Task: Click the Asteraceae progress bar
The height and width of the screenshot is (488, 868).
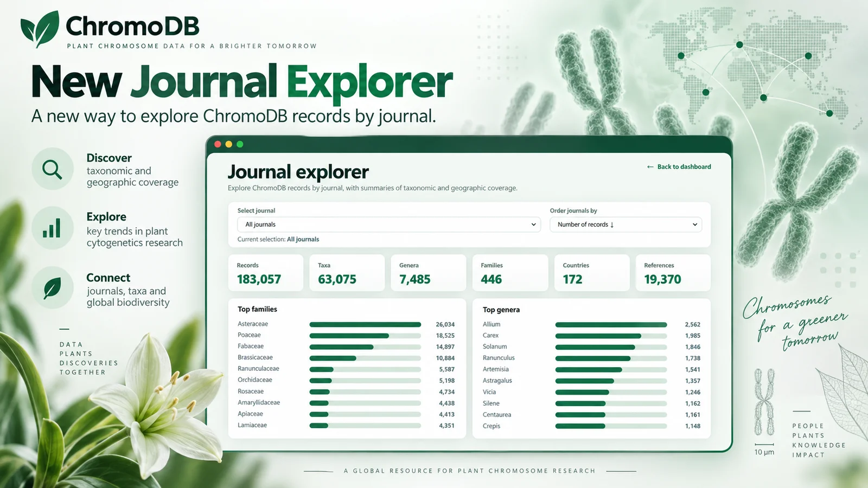Action: [365, 324]
